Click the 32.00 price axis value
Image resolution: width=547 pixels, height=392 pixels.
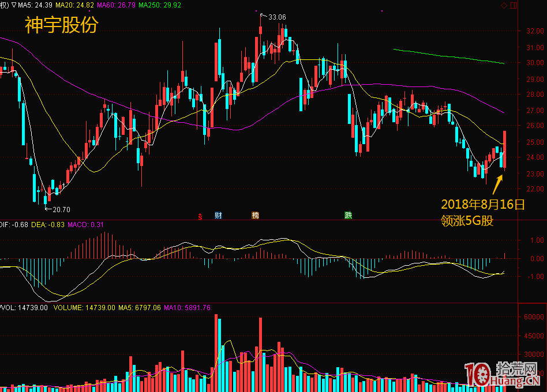tap(535, 31)
